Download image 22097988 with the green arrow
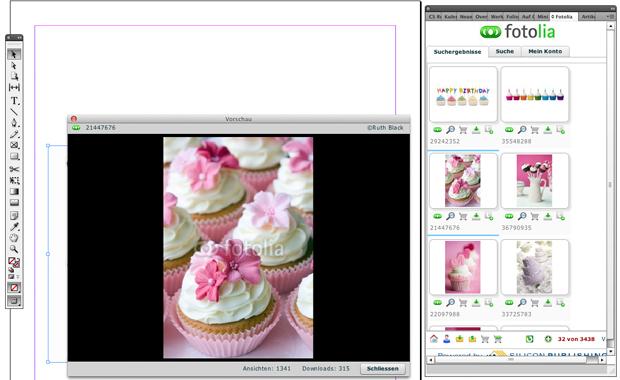This screenshot has width=620, height=380. (x=476, y=303)
